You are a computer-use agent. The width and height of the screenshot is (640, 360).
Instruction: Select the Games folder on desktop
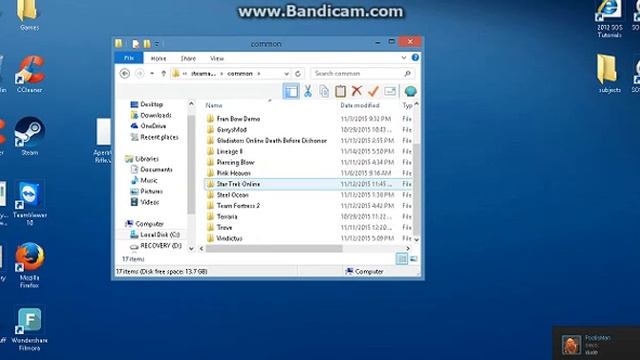(29, 16)
